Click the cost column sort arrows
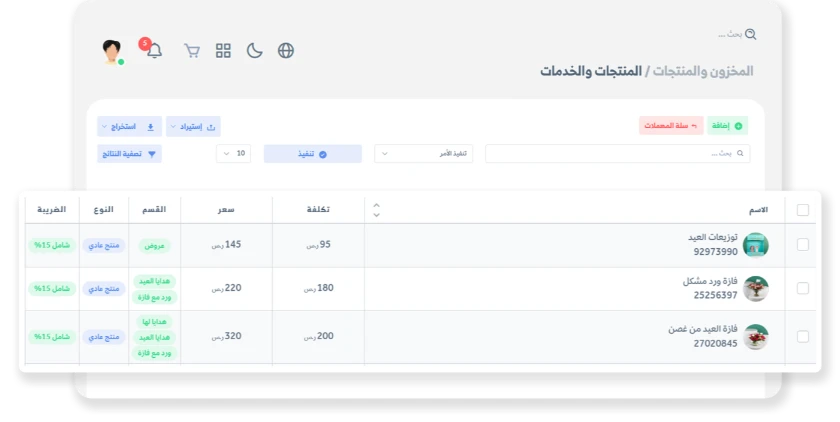 point(376,210)
